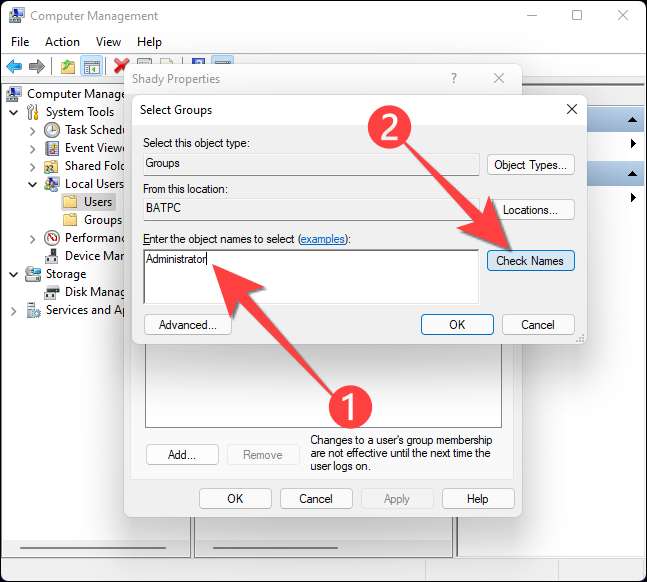Click the Add button in Shady Properties
Viewport: 647px width, 582px height.
point(182,455)
